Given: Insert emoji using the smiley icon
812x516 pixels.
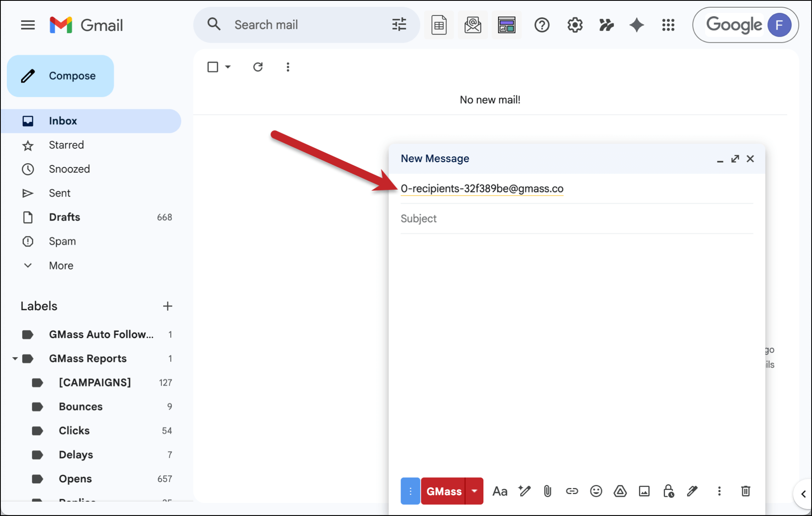Looking at the screenshot, I should pyautogui.click(x=596, y=491).
